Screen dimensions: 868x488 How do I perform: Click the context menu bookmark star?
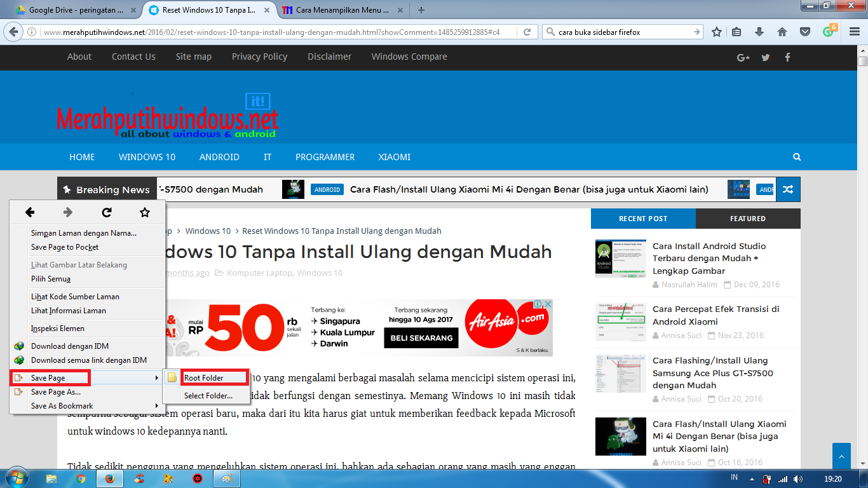point(145,212)
